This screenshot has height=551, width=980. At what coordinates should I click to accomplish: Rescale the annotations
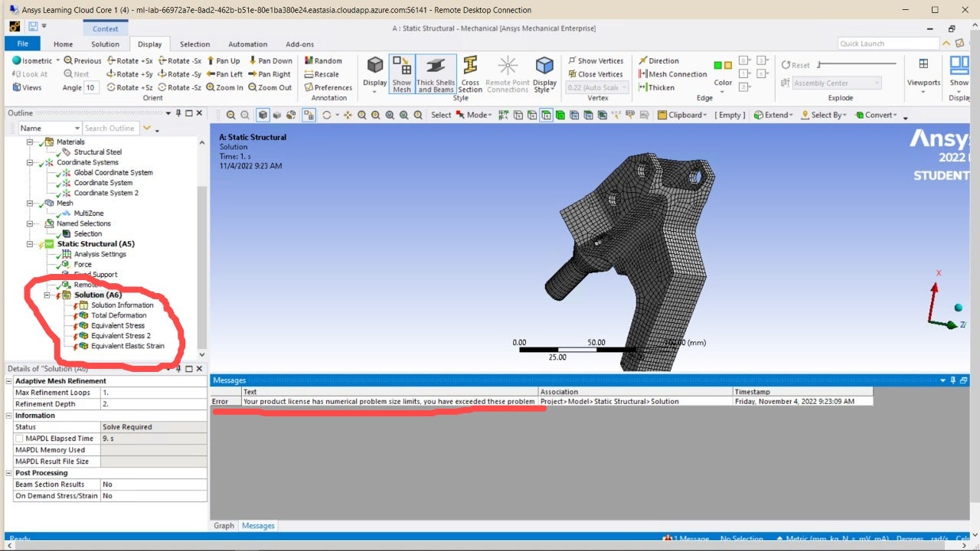321,74
